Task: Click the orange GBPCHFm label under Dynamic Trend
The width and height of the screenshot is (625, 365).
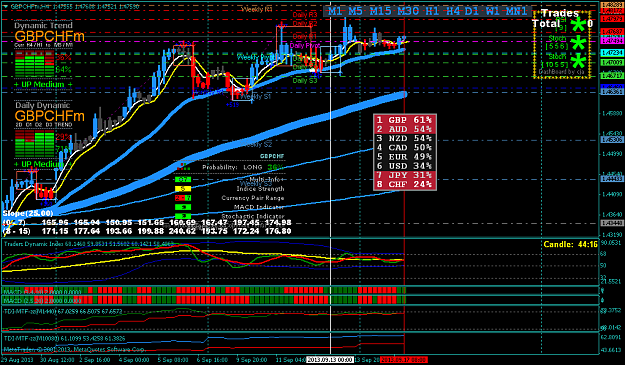Action: 50,37
